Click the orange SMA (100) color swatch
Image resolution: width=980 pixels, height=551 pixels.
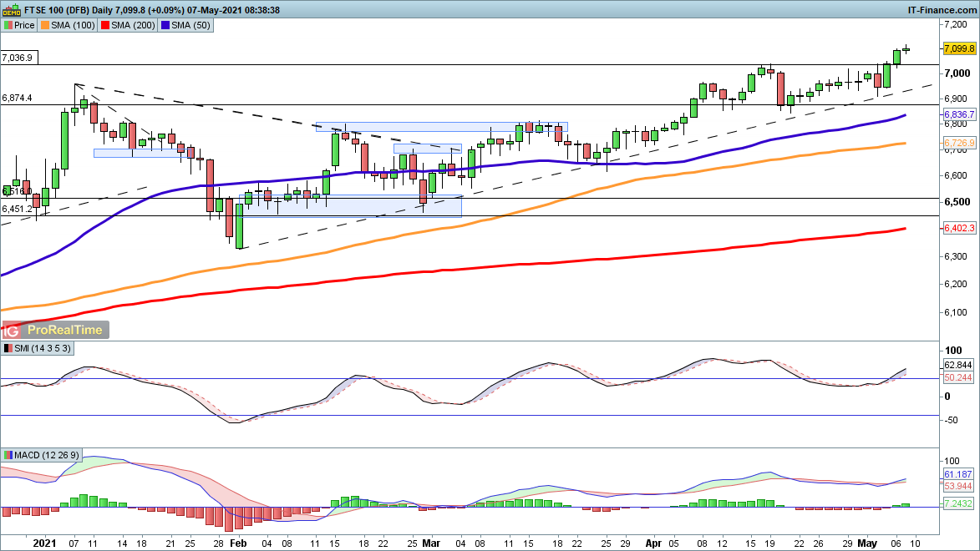46,25
